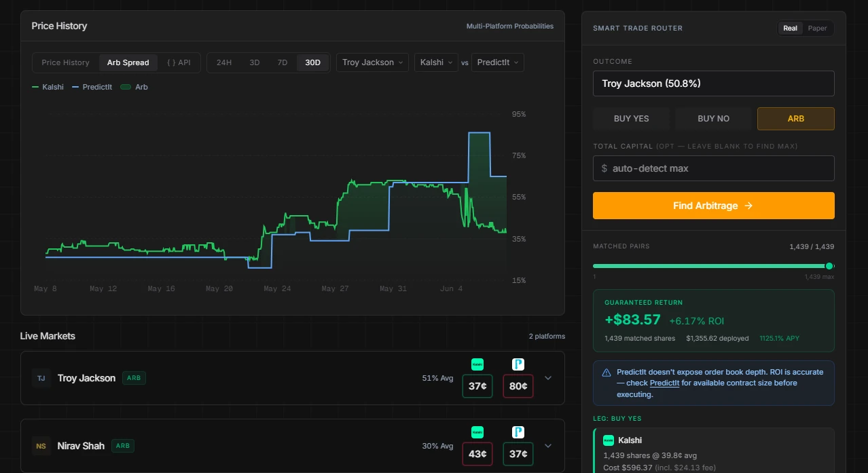This screenshot has height=473, width=868.
Task: Open the PredictIt link in notice
Action: pyautogui.click(x=665, y=383)
